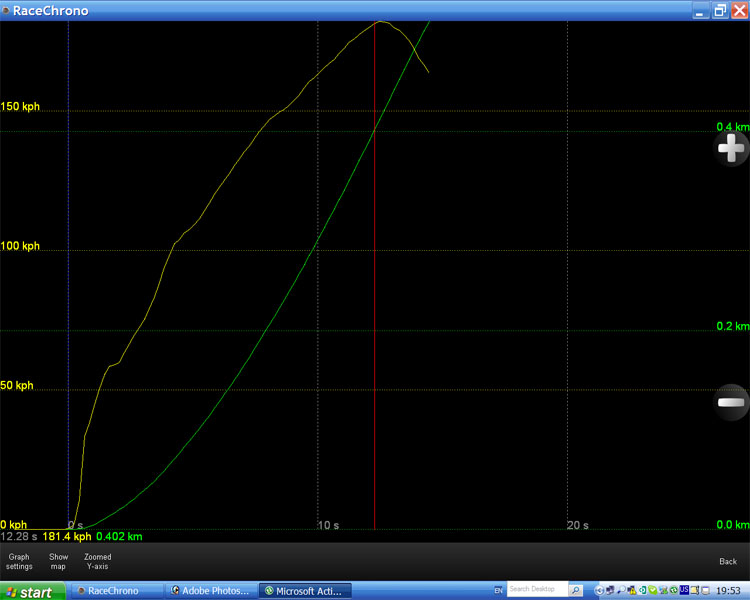
Task: Expand hidden system tray icons arrow
Action: 599,590
